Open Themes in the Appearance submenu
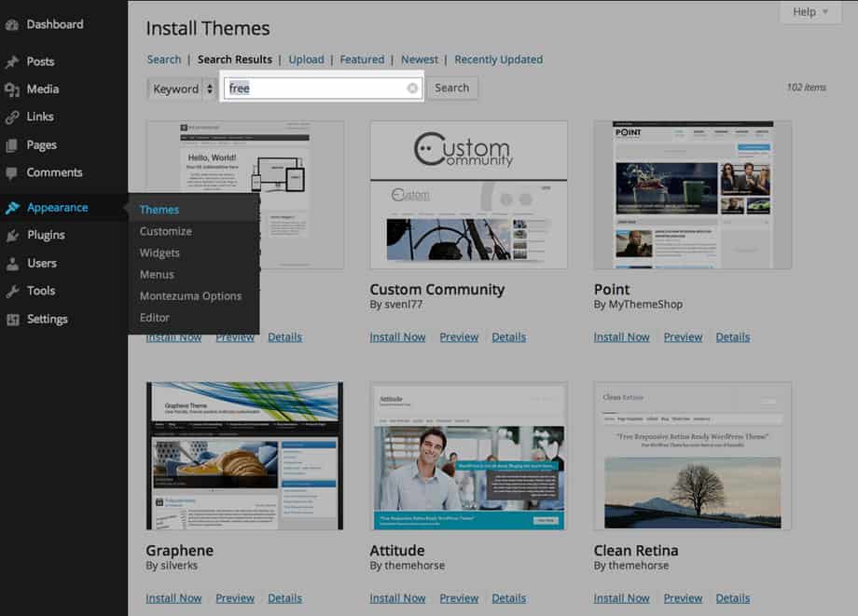 (x=159, y=210)
